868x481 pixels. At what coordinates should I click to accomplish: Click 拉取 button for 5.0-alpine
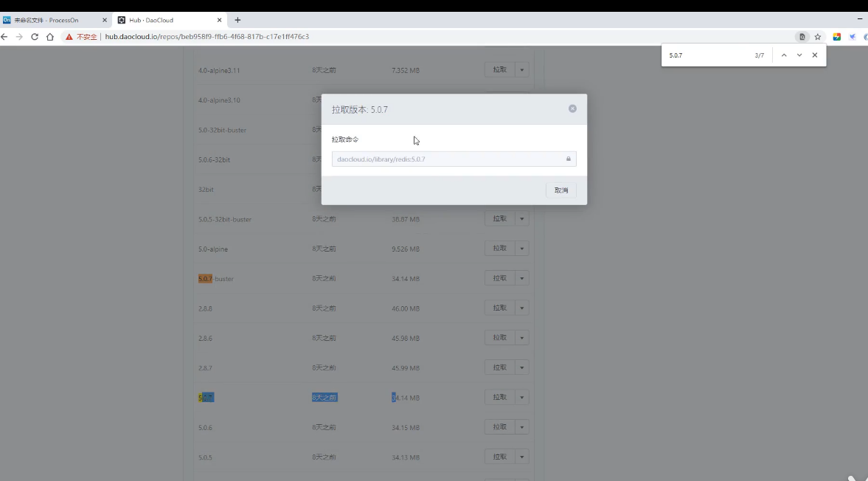499,249
